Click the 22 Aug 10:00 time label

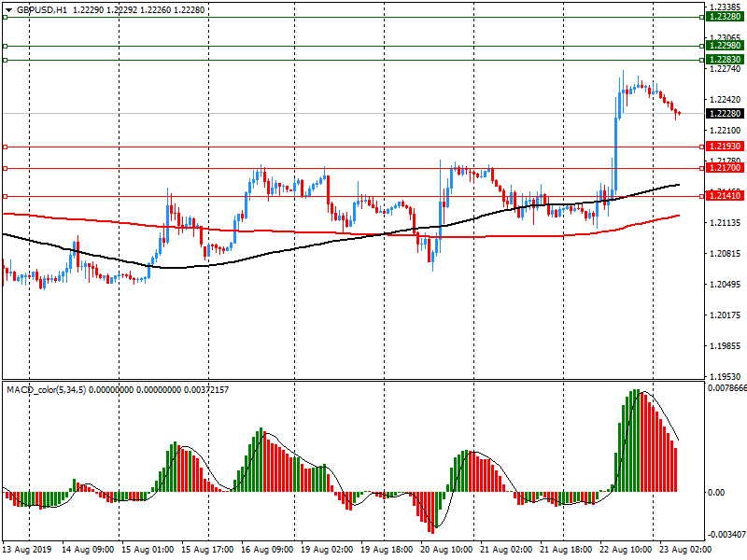tap(626, 550)
